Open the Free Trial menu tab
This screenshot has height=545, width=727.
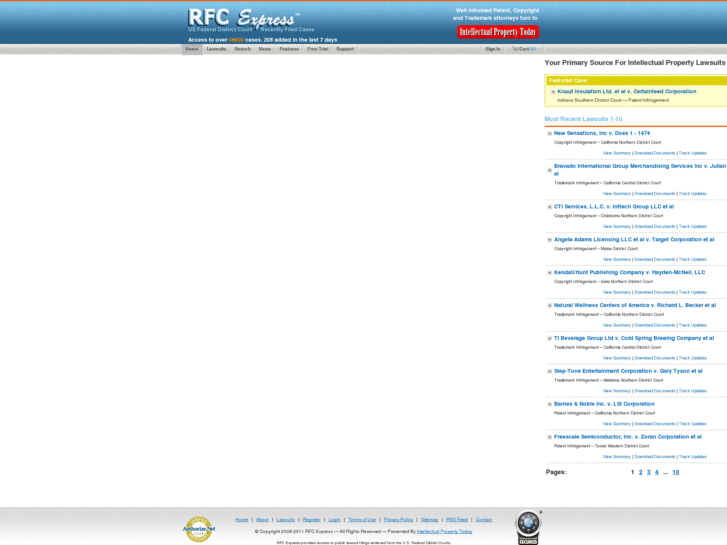click(x=318, y=49)
